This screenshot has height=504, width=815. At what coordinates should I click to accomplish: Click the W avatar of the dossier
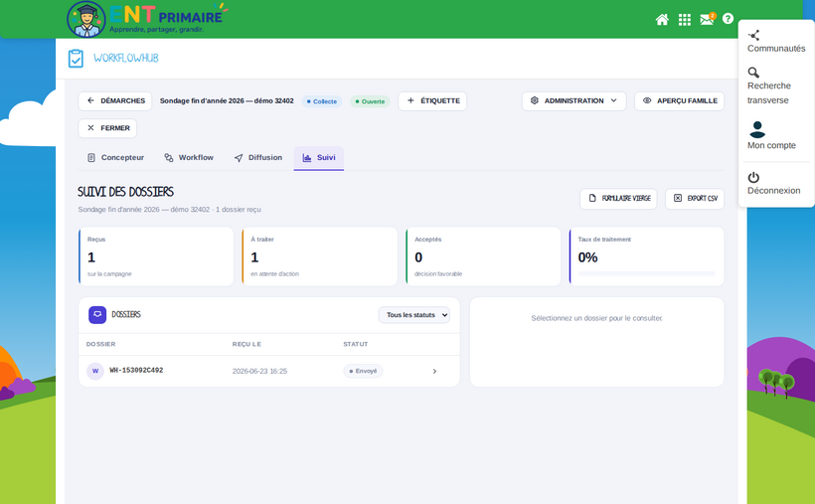(x=95, y=371)
